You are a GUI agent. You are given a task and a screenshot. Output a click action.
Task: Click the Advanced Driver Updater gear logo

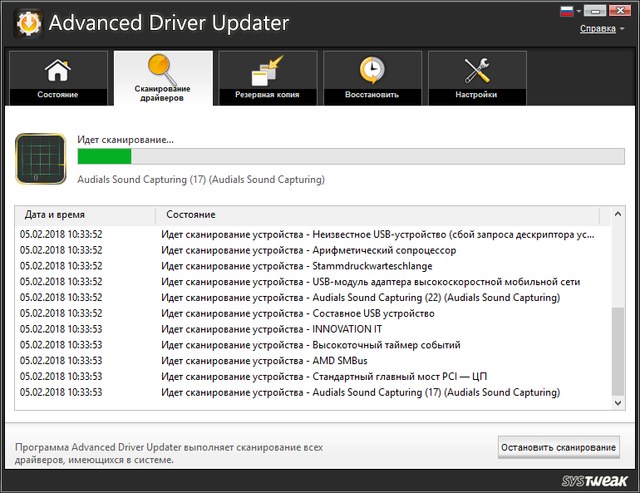pos(28,23)
